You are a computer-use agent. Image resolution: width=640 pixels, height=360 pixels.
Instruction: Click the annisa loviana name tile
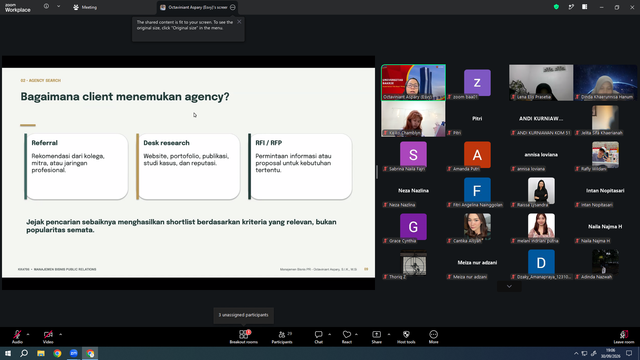click(x=541, y=155)
